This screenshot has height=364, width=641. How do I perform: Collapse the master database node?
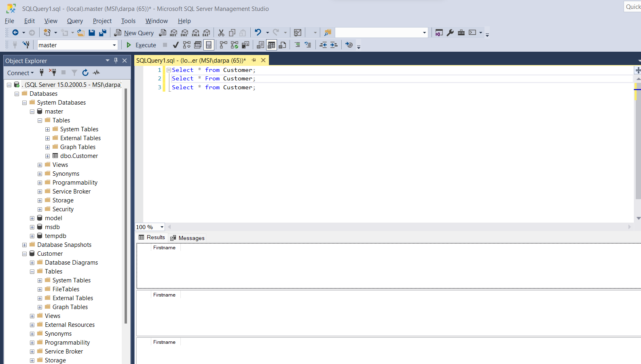[x=32, y=112]
